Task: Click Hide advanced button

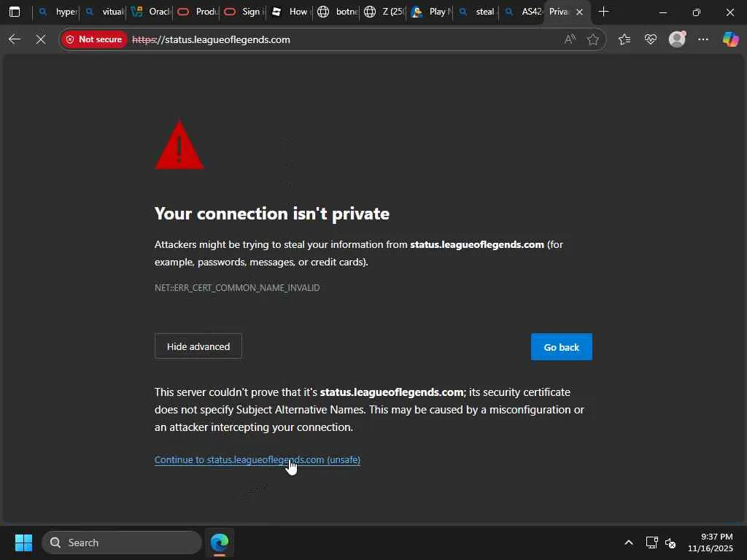Action: pyautogui.click(x=198, y=346)
